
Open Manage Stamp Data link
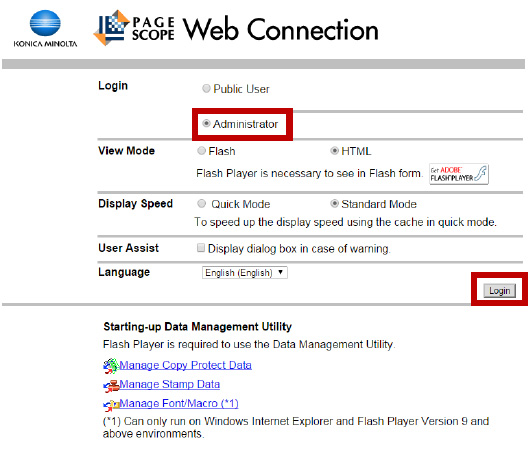coord(169,384)
